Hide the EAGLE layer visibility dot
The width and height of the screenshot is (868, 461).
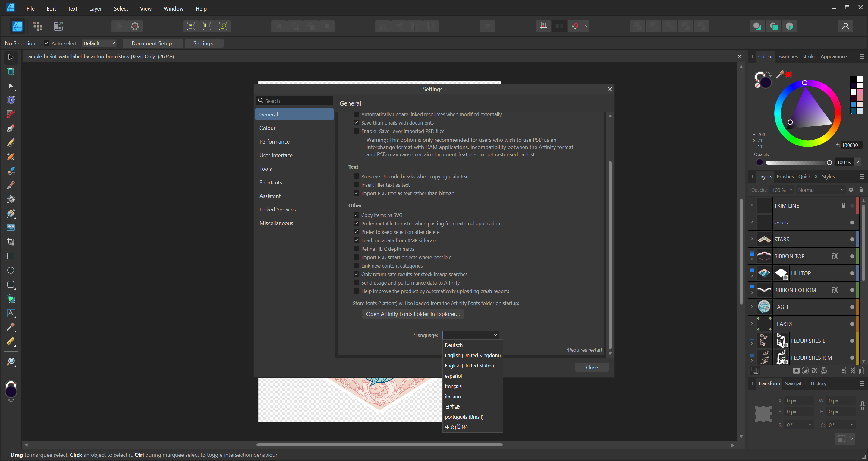[852, 307]
